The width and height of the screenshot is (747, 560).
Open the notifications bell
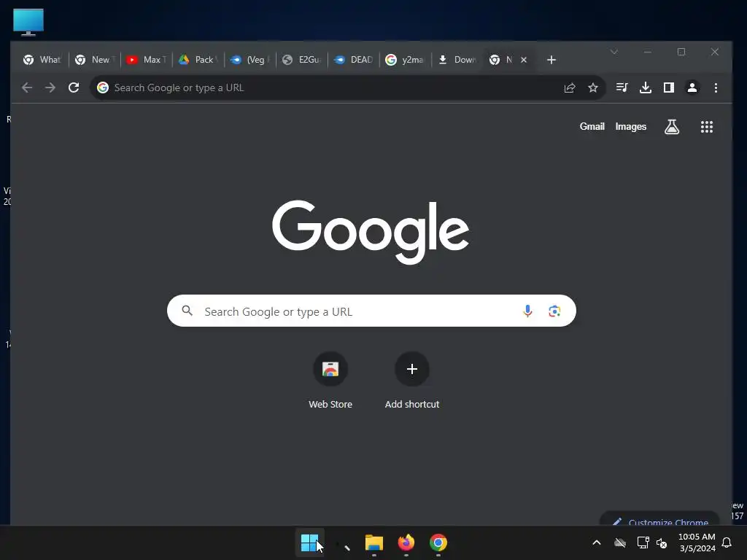727,542
